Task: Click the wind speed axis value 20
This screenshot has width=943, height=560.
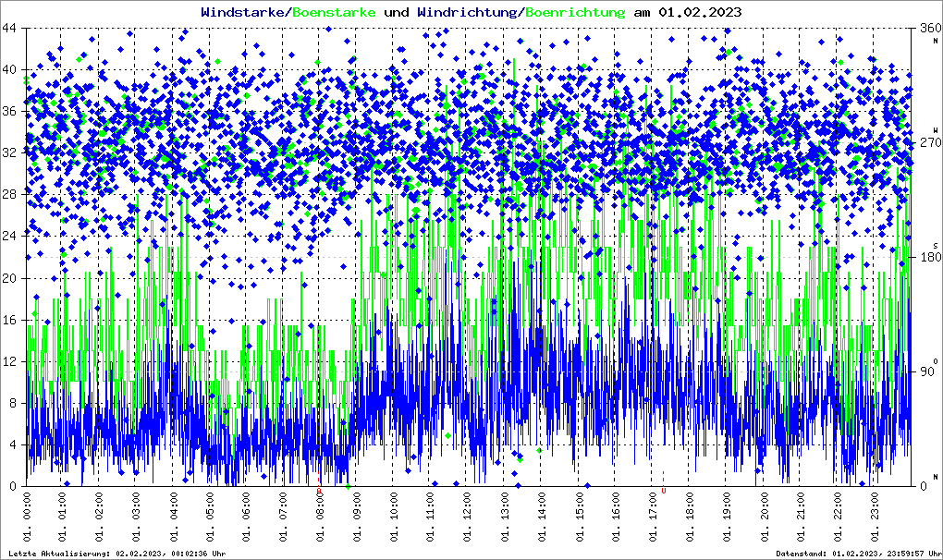Action: (9, 278)
